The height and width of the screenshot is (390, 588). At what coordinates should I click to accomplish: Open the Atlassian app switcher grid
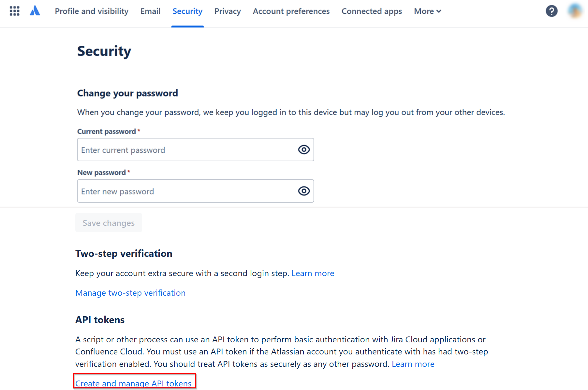(14, 11)
